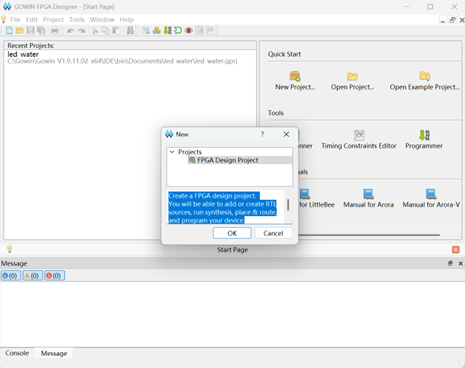Click the New Project... link label
The image size is (465, 368).
point(295,87)
